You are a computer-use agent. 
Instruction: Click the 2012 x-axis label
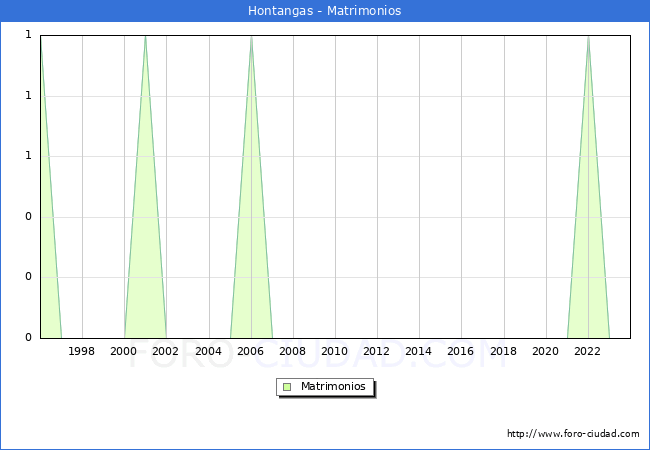tap(377, 351)
